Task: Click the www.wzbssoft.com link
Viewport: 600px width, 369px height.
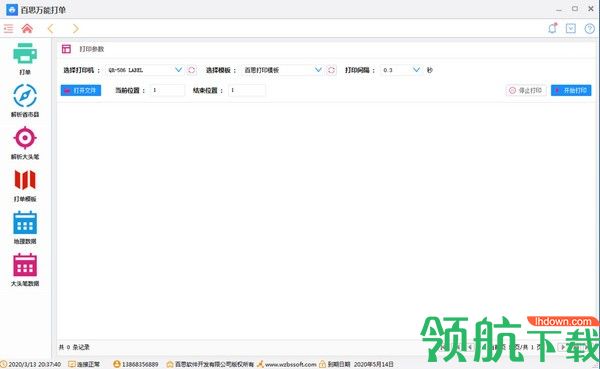Action: pos(290,364)
